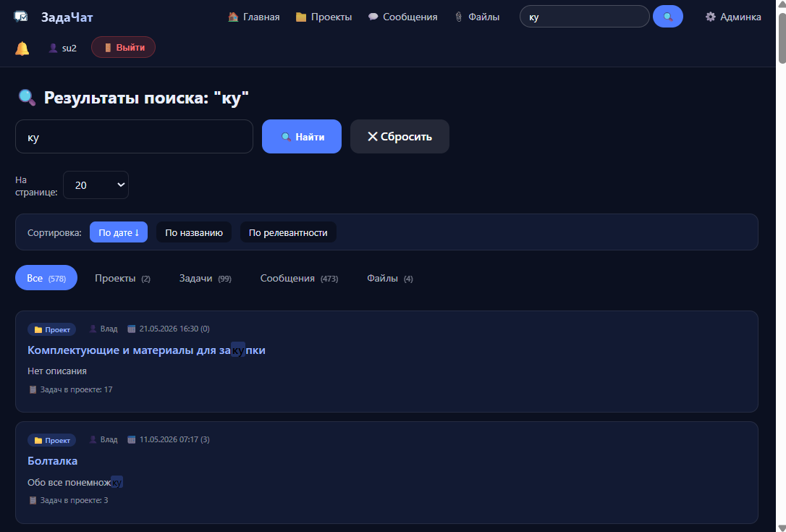The image size is (786, 532).
Task: Click 'Нет описания' text
Action: tap(57, 371)
